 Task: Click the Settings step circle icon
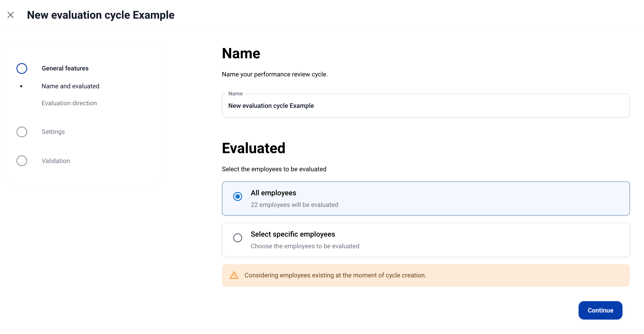[x=22, y=132]
